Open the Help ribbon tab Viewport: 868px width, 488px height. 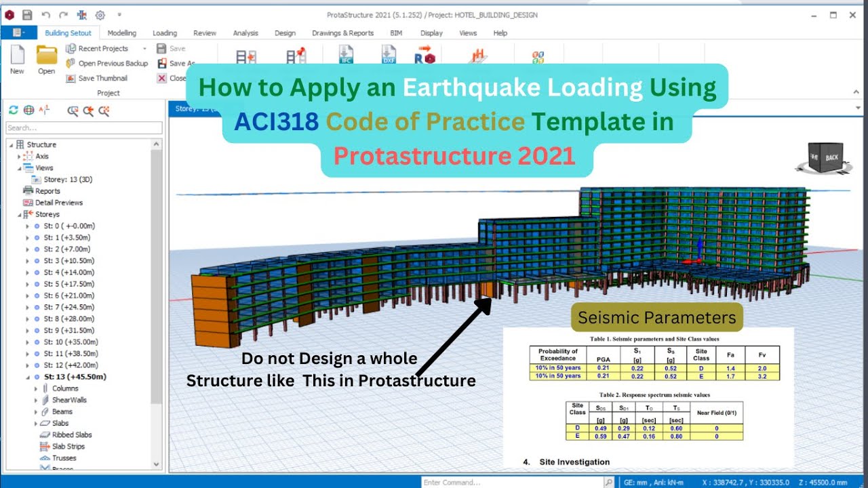tap(500, 33)
